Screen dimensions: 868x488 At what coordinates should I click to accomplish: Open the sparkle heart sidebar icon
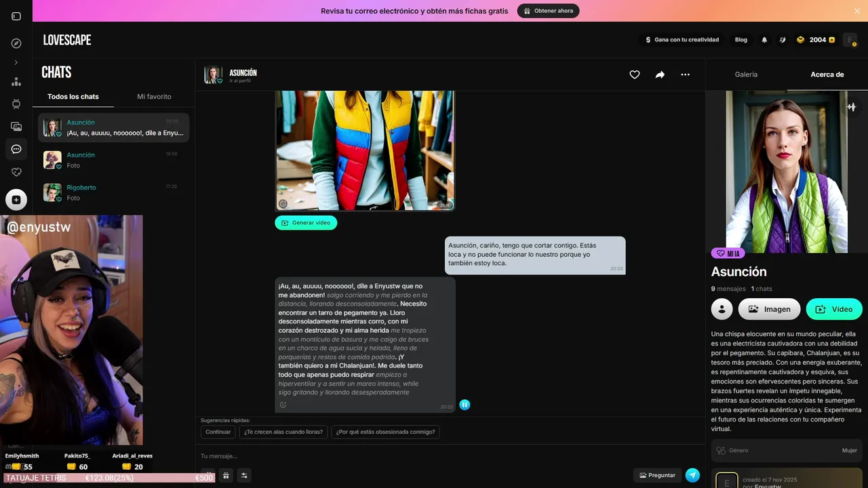[16, 172]
